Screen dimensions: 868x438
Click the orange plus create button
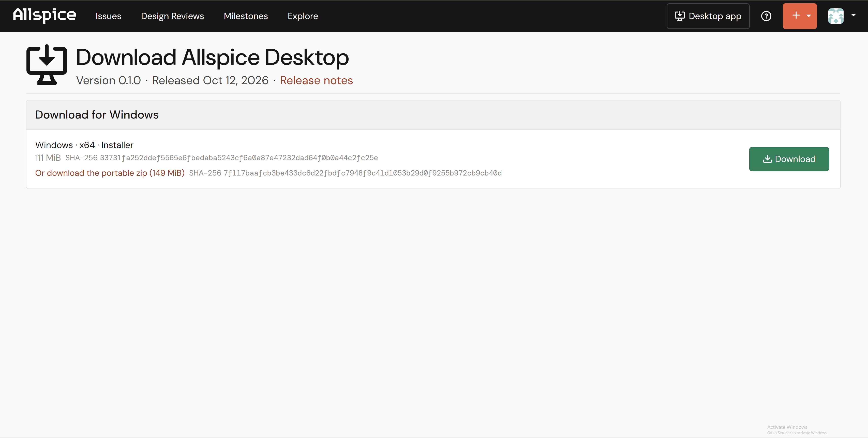pos(800,16)
